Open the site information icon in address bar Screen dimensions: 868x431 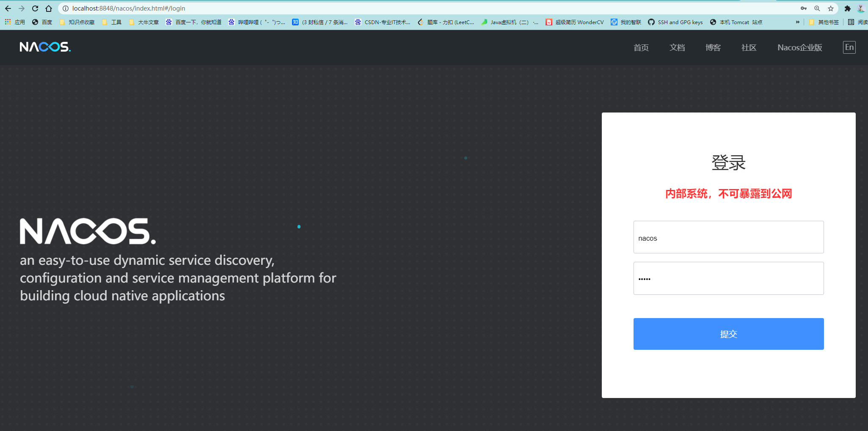click(66, 8)
